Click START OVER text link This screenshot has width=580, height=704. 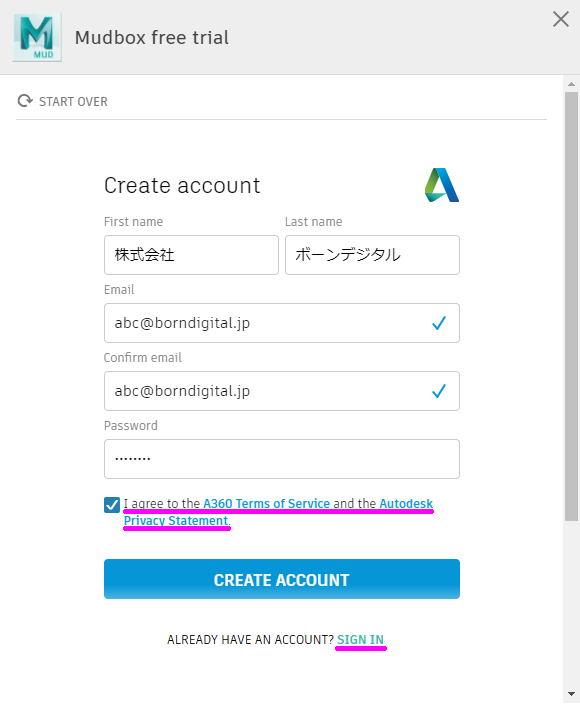73,102
